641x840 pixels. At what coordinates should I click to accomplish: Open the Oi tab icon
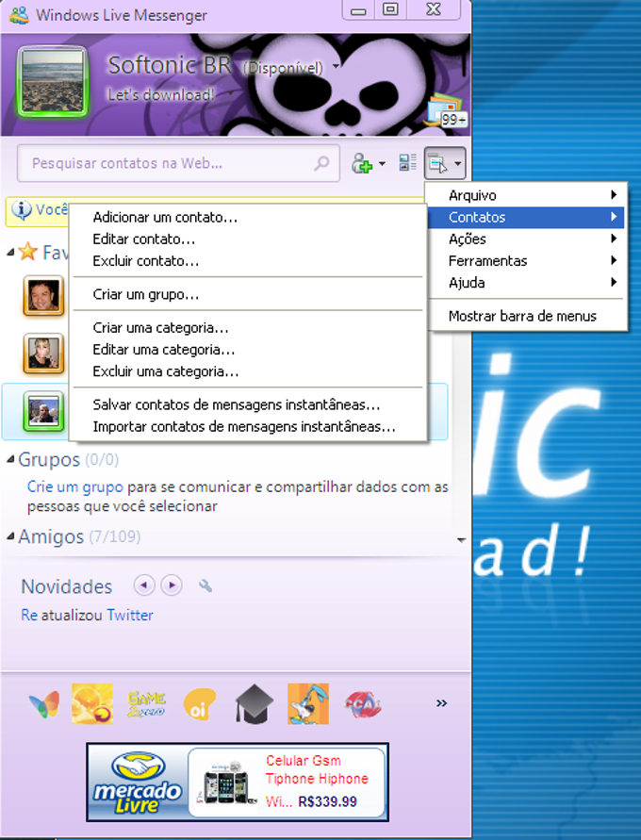[x=199, y=704]
